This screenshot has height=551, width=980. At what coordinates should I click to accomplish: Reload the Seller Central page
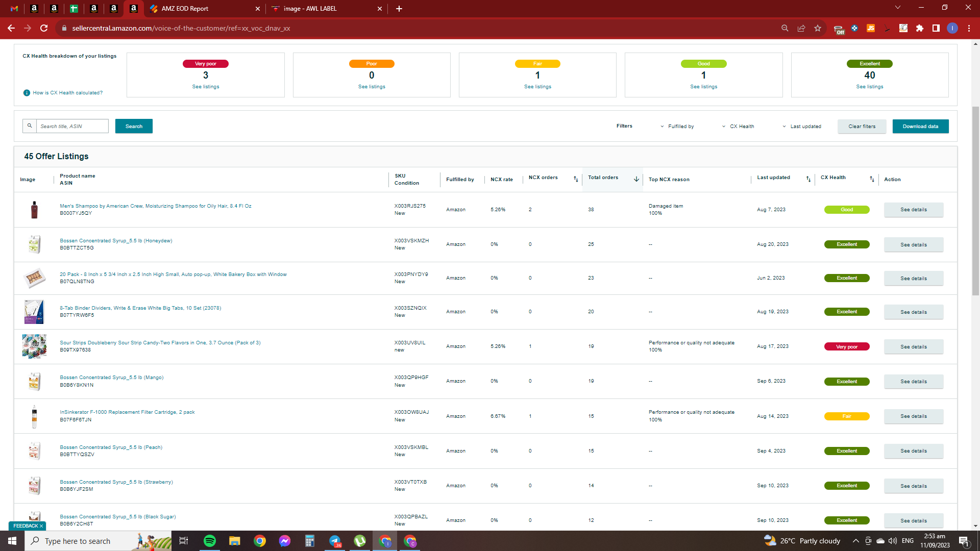(44, 28)
